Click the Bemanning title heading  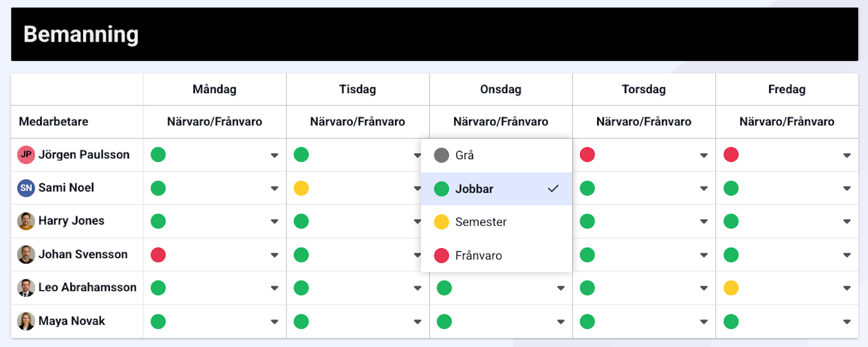click(x=81, y=34)
